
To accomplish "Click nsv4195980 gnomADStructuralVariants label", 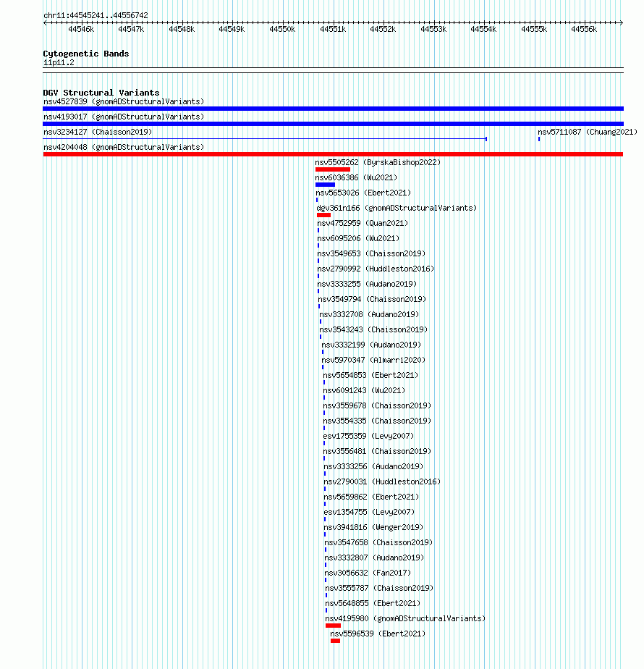I will 406,618.
